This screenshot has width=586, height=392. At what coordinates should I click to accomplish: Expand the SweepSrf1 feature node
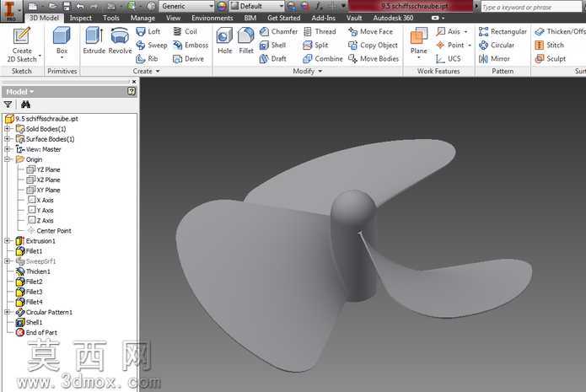tap(7, 260)
